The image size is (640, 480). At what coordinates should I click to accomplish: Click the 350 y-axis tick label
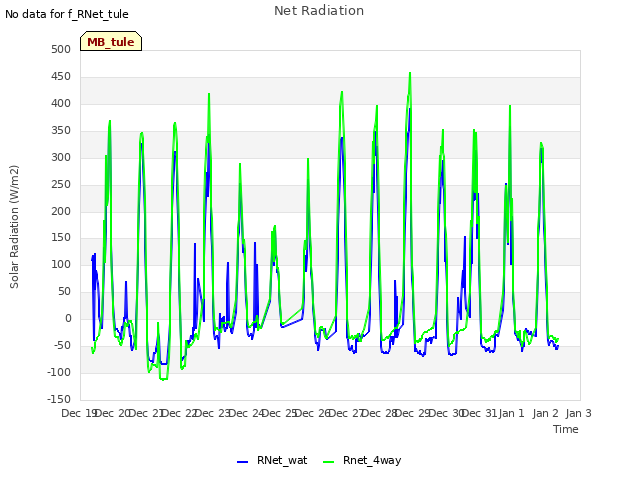61,130
